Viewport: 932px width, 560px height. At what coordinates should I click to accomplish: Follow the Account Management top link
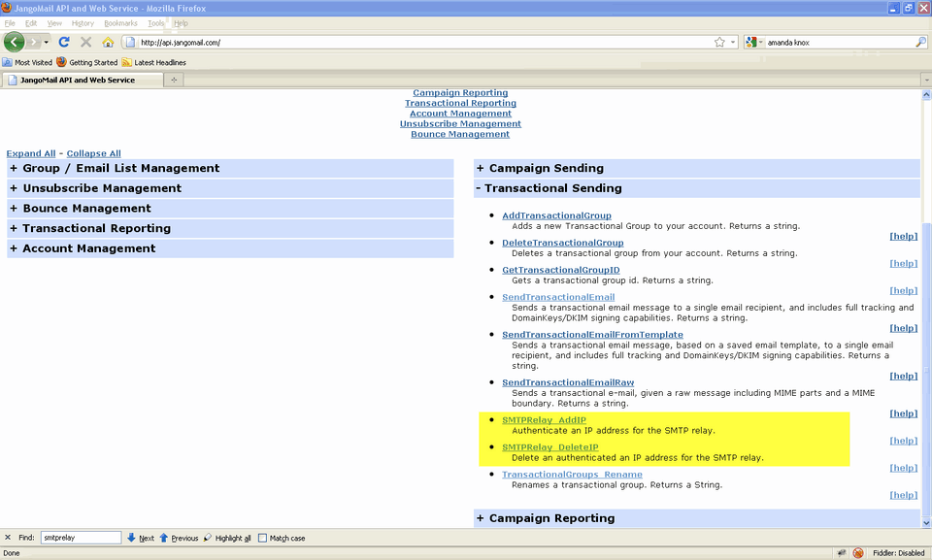click(x=460, y=114)
